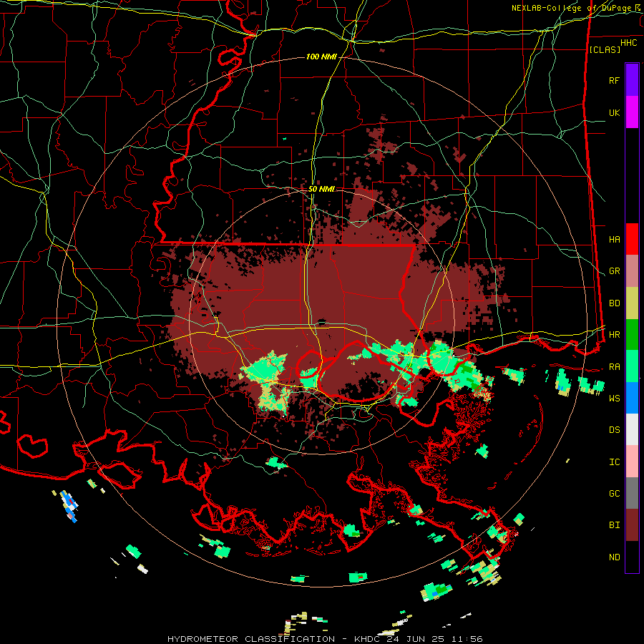The height and width of the screenshot is (644, 644).
Task: Click the 100 NMI range ring label
Action: (321, 57)
